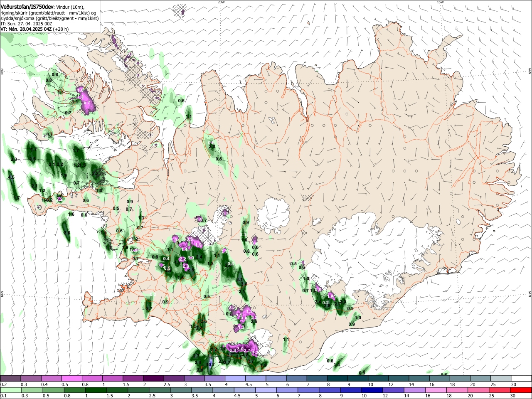Select the 10 deep blue rain swatch

pyautogui.click(x=372, y=390)
